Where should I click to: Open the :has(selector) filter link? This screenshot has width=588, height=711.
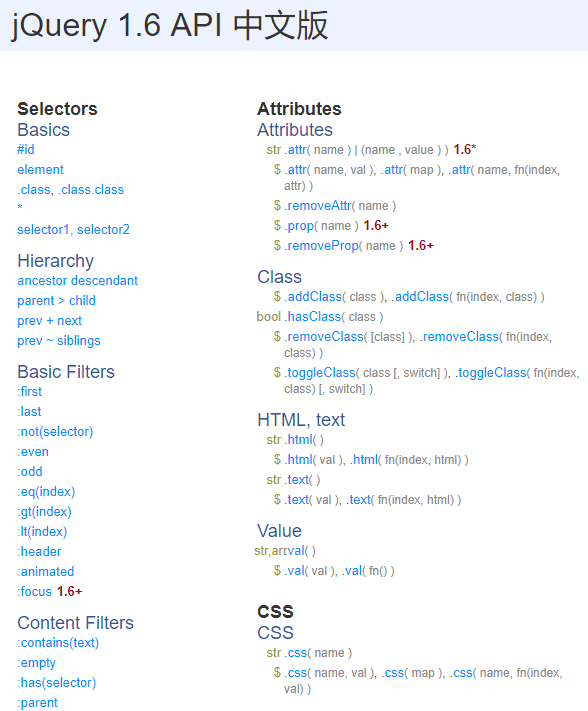57,682
